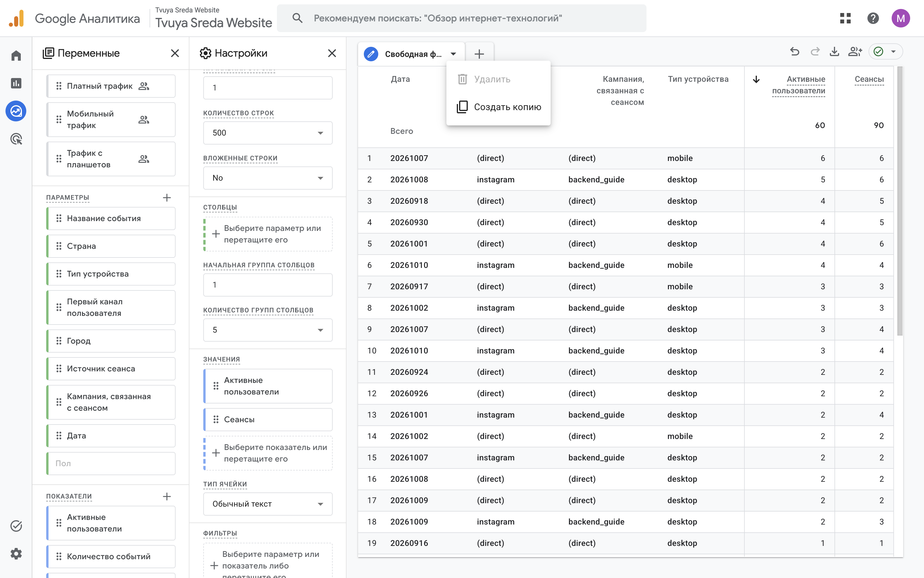924x578 pixels.
Task: Select the Страна parameter chip
Action: click(x=111, y=246)
